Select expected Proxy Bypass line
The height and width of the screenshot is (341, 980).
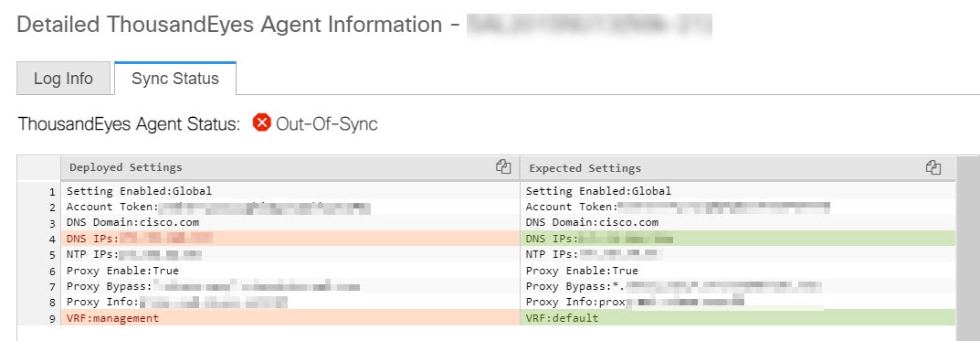(x=737, y=286)
